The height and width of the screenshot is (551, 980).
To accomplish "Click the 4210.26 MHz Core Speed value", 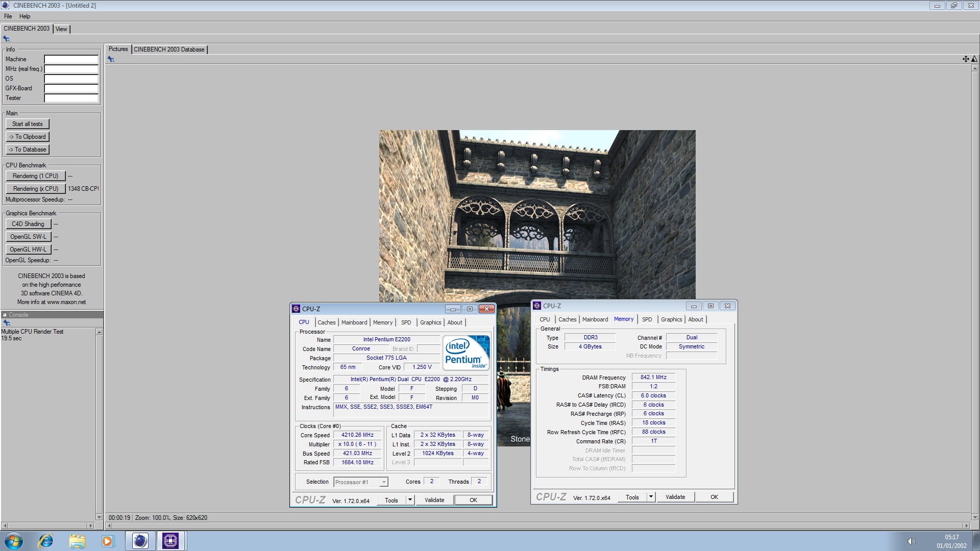I will click(x=358, y=435).
